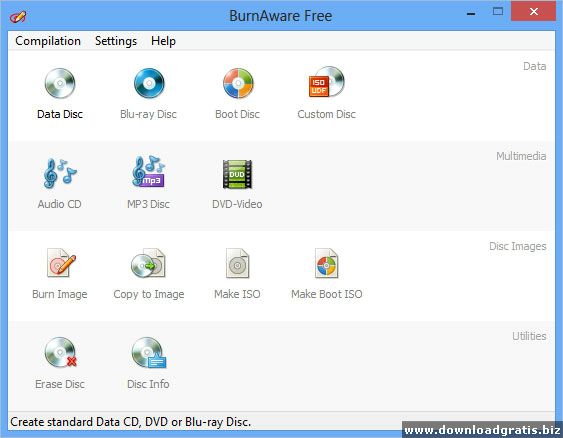Click the "Data Disc" label
This screenshot has height=438, width=563.
[60, 114]
